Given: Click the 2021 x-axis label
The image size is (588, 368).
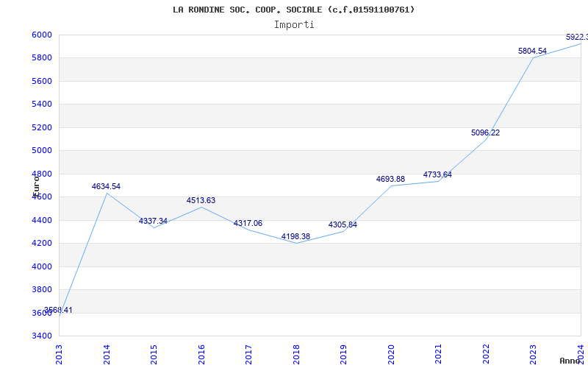Looking at the screenshot, I should pyautogui.click(x=438, y=354).
